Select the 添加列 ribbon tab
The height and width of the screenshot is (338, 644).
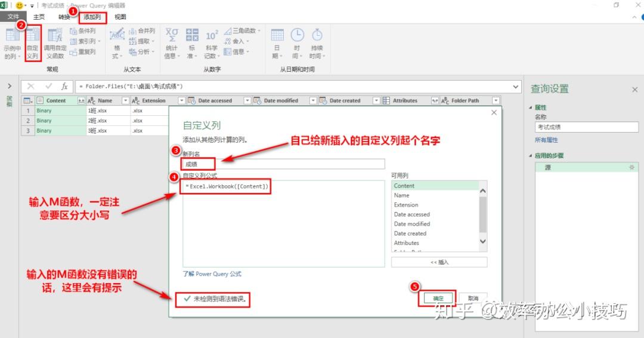pos(92,17)
